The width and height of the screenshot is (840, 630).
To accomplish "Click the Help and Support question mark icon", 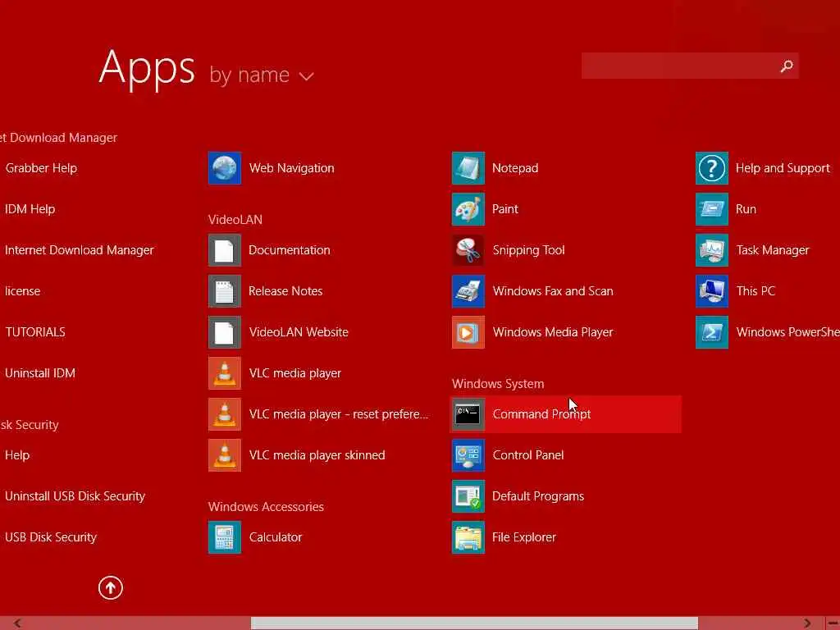I will pyautogui.click(x=712, y=168).
